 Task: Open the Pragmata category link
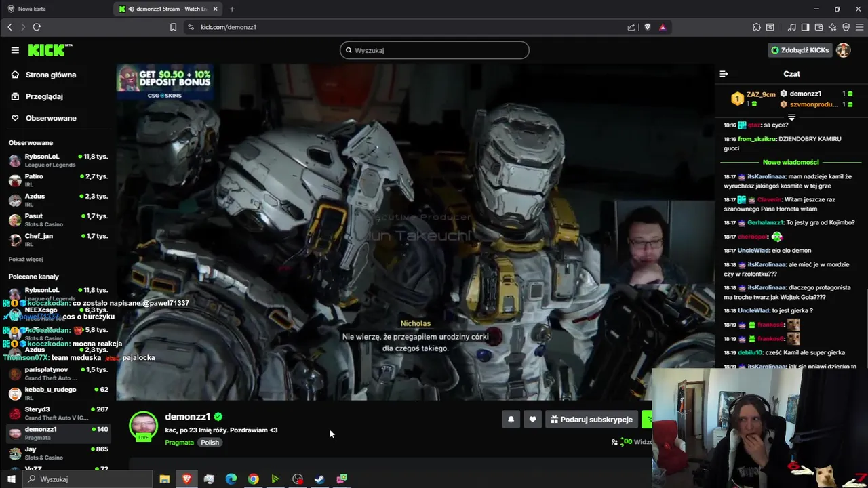coord(179,442)
